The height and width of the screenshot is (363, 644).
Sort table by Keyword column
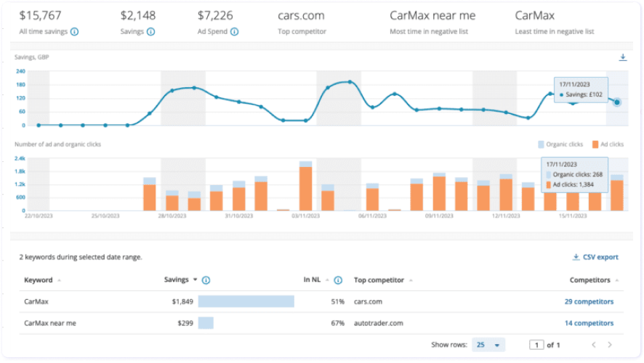[42, 280]
